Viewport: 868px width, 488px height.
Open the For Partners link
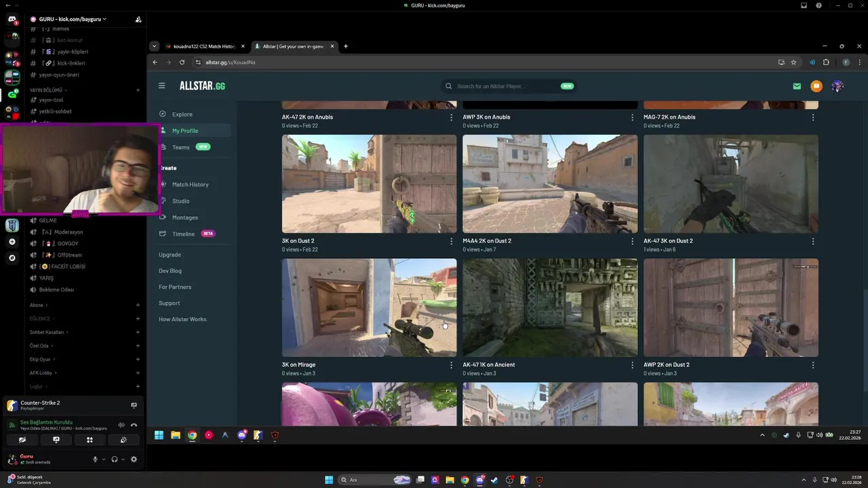(175, 287)
